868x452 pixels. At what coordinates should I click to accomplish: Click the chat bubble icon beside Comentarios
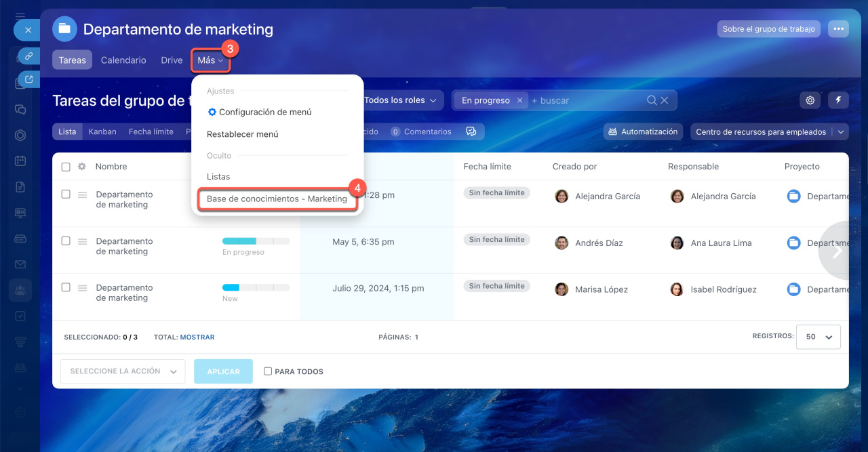tap(471, 131)
